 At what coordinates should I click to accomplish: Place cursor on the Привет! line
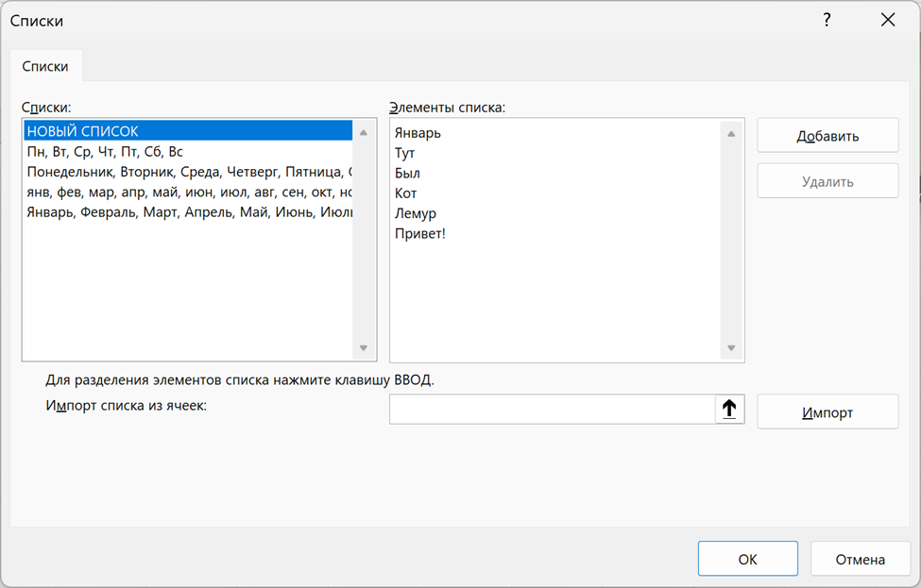[x=419, y=233]
